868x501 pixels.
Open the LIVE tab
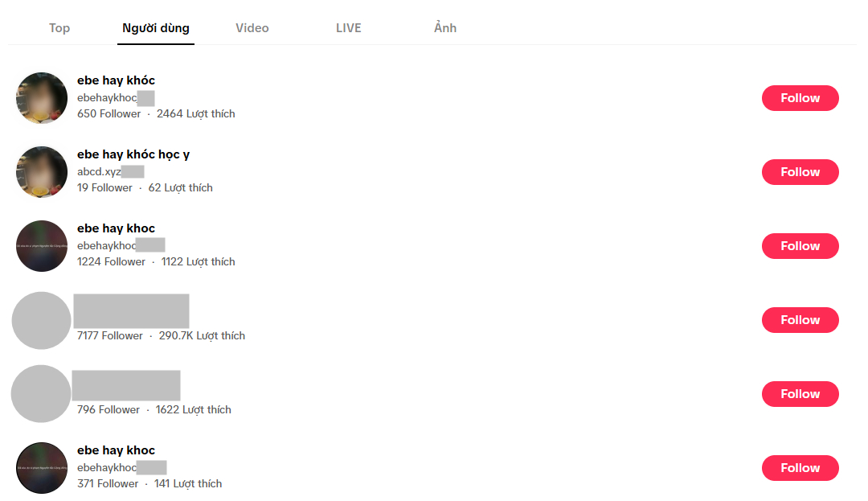(348, 27)
